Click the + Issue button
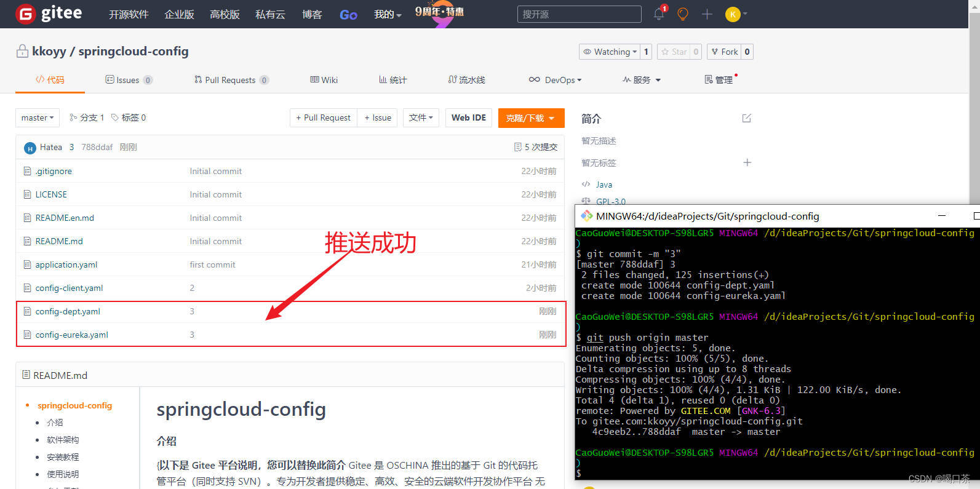 [x=378, y=117]
